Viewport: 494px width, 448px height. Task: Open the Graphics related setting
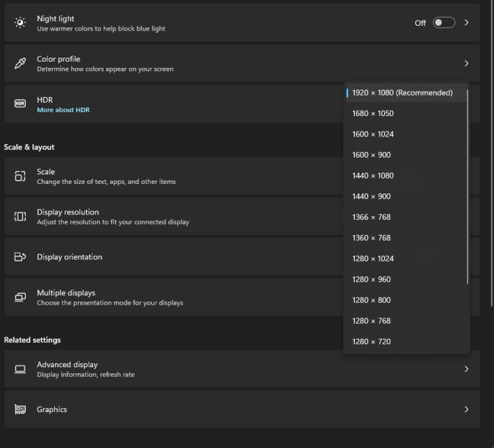coord(242,409)
